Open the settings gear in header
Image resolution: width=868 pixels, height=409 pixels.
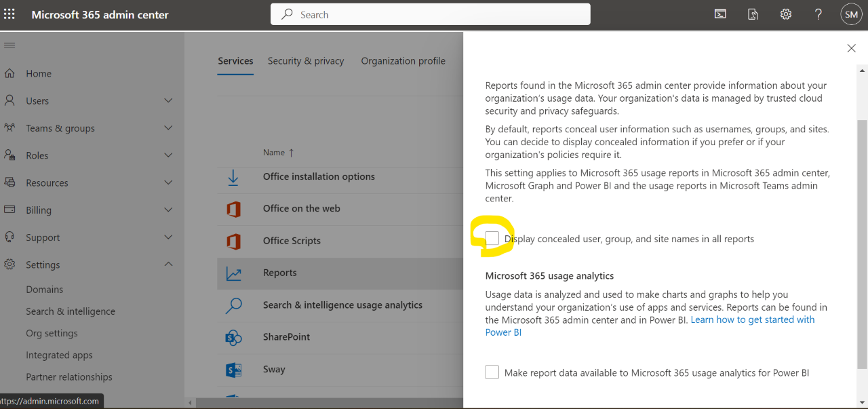(x=785, y=14)
